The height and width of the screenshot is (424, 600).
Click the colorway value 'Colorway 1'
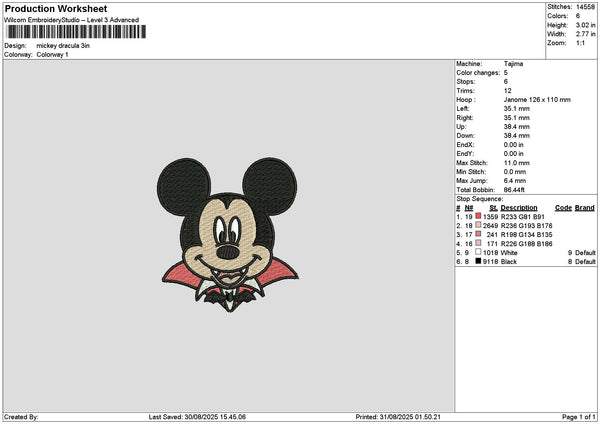coord(52,55)
